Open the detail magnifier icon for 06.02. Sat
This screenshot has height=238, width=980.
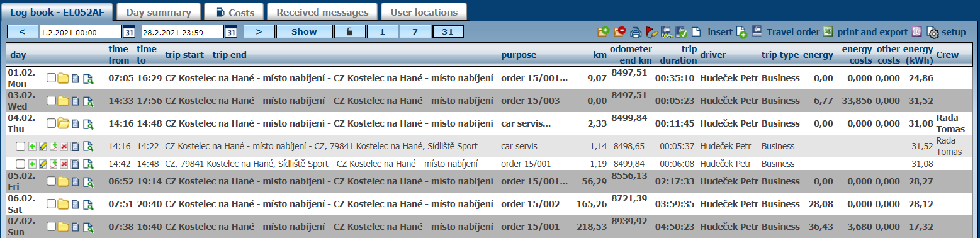tap(88, 205)
